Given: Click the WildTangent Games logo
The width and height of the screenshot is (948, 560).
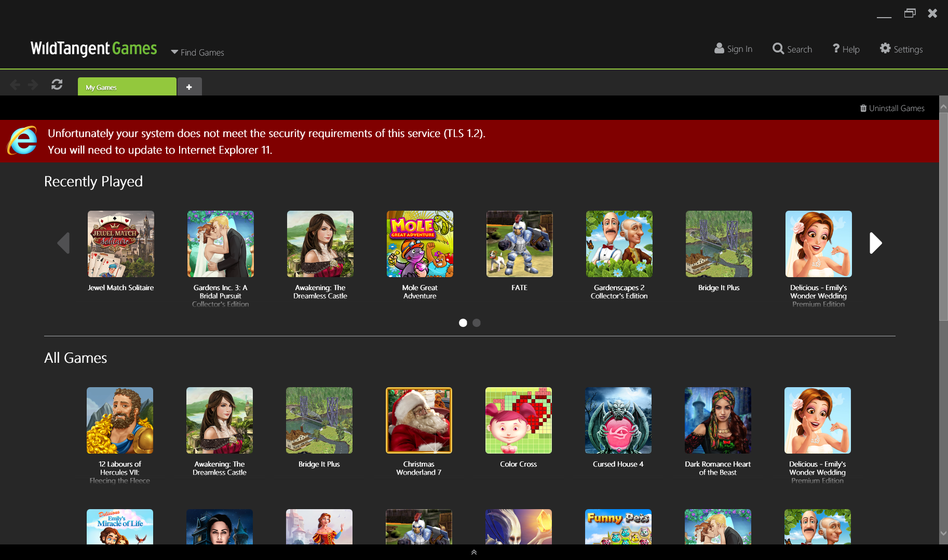Looking at the screenshot, I should (93, 49).
